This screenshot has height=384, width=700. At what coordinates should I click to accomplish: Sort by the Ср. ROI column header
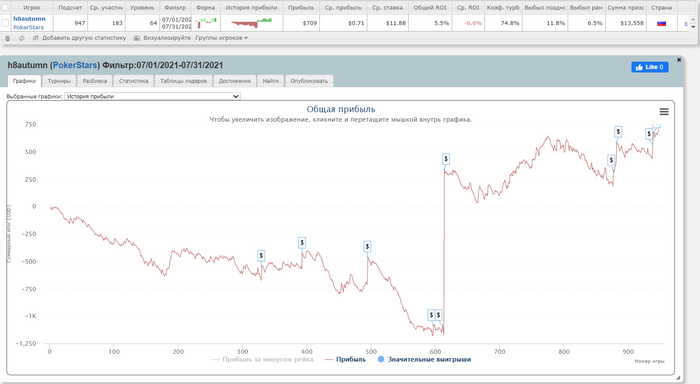468,8
